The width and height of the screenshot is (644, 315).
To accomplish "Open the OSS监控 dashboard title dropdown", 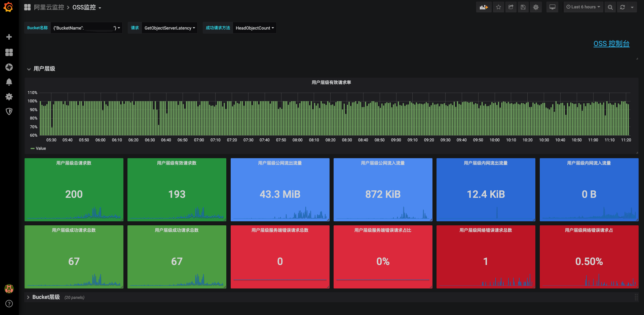I will pos(87,7).
